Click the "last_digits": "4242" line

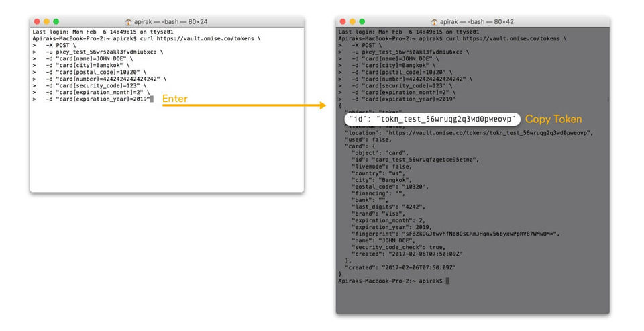(x=388, y=207)
